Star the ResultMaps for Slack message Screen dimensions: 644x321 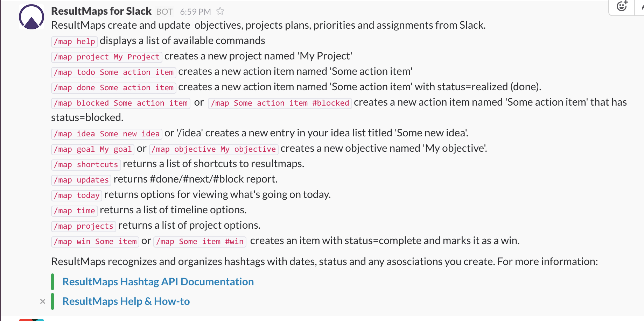click(x=220, y=12)
